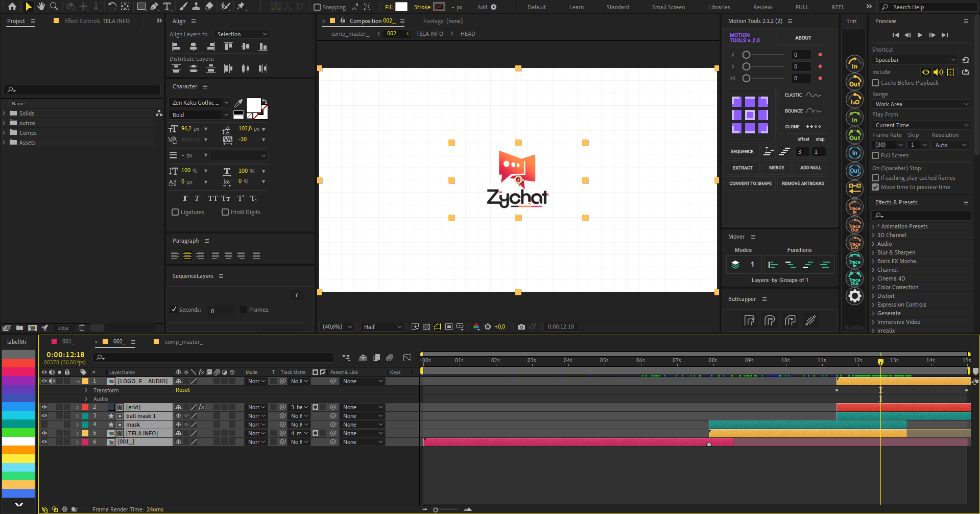Image resolution: width=980 pixels, height=514 pixels.
Task: Expand the Color Correction effects category
Action: pyautogui.click(x=873, y=287)
